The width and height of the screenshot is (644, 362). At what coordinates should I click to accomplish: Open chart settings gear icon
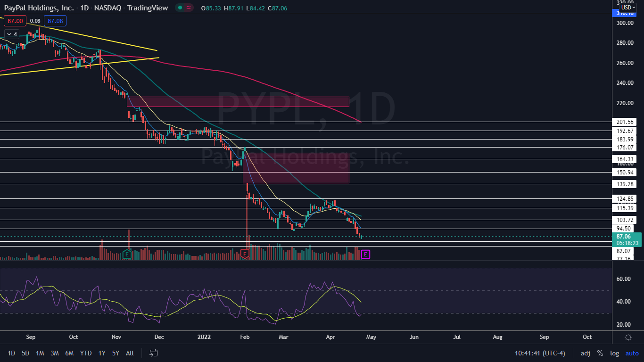click(628, 337)
